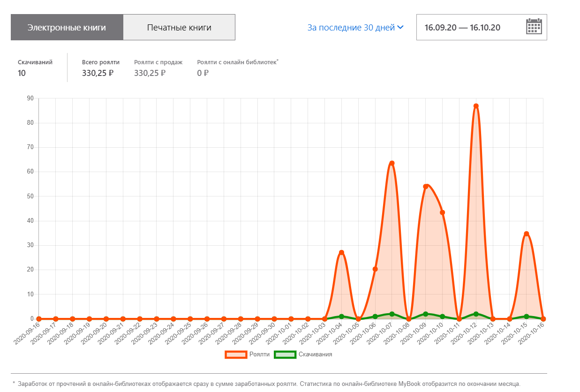Click the chevron beside За последние 30 дней

click(x=400, y=27)
